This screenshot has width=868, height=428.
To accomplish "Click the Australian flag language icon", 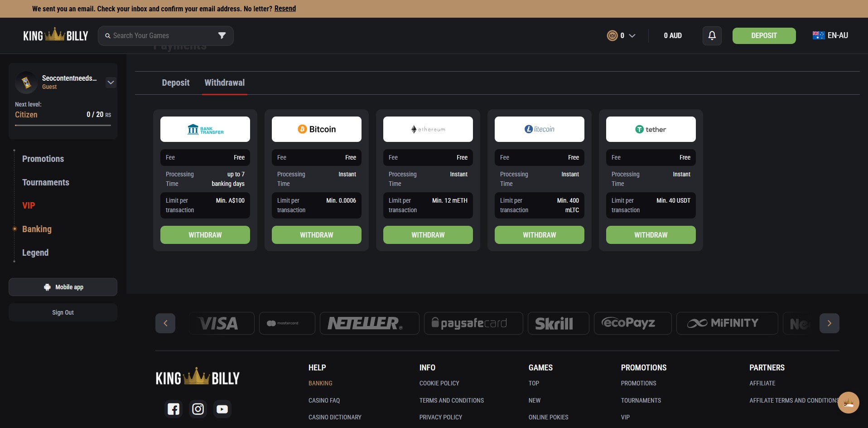I will (819, 35).
